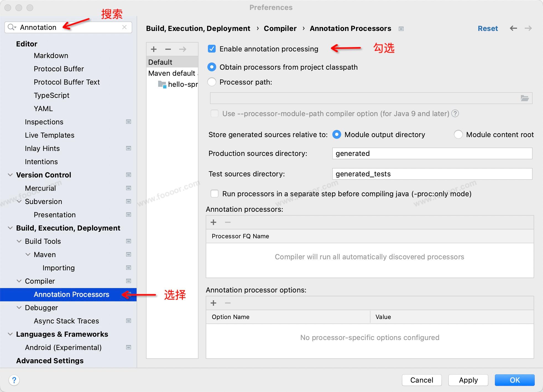This screenshot has height=392, width=543.
Task: Uncheck Enable annotation processing
Action: click(x=212, y=49)
